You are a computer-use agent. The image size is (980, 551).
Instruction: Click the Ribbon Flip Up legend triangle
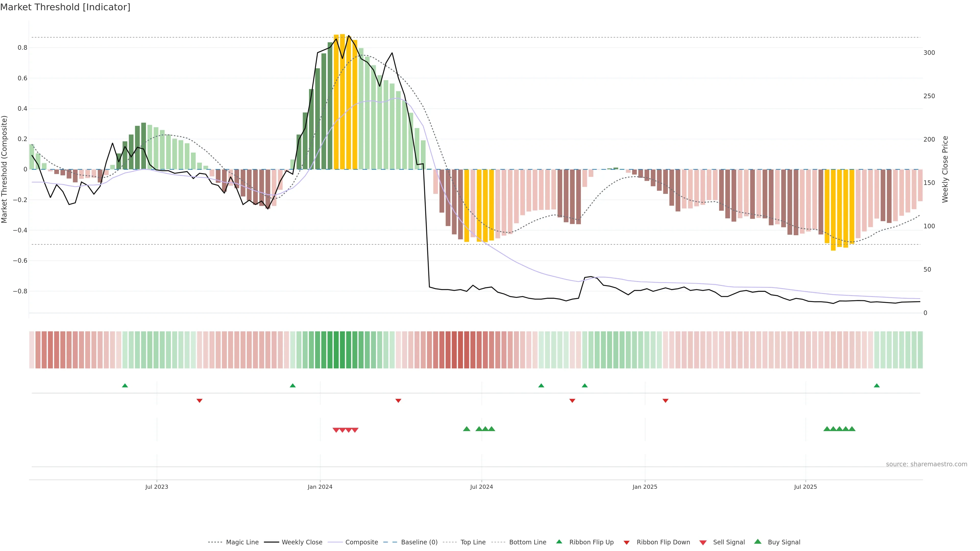click(559, 542)
